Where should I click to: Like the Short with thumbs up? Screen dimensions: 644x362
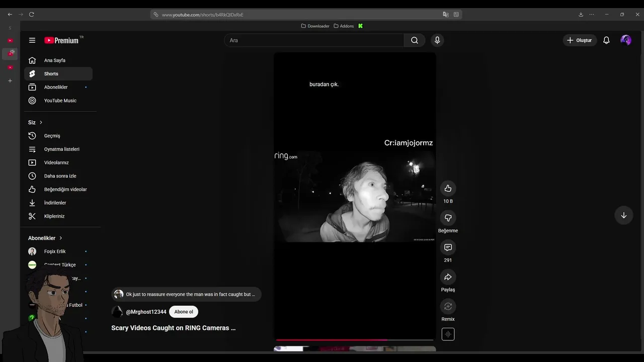pos(448,188)
